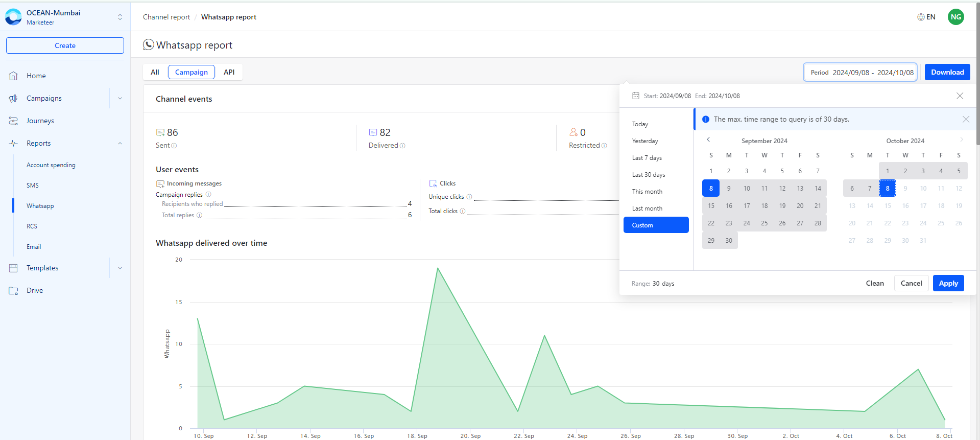Choose Last month preset
This screenshot has width=980, height=440.
(x=656, y=209)
